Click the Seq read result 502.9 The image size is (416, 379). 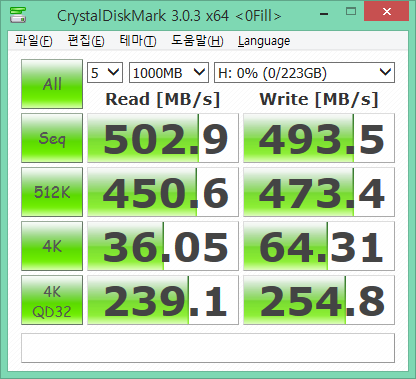pyautogui.click(x=163, y=138)
